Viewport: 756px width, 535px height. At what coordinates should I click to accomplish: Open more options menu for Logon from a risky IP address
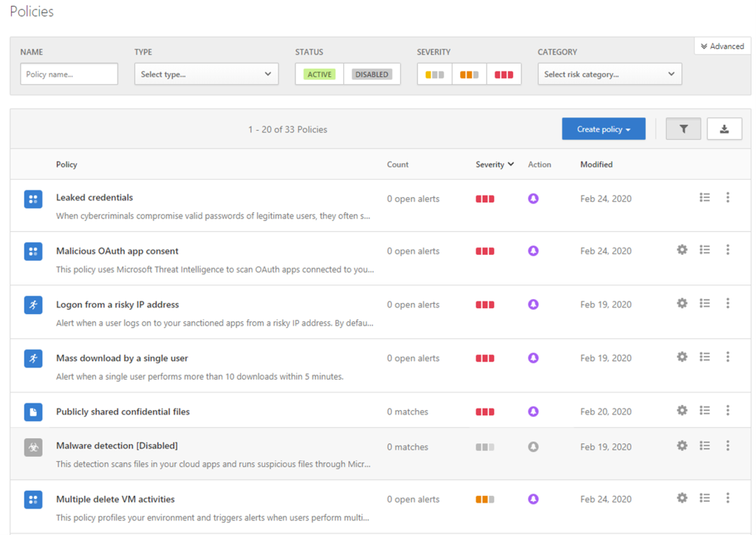(x=728, y=304)
